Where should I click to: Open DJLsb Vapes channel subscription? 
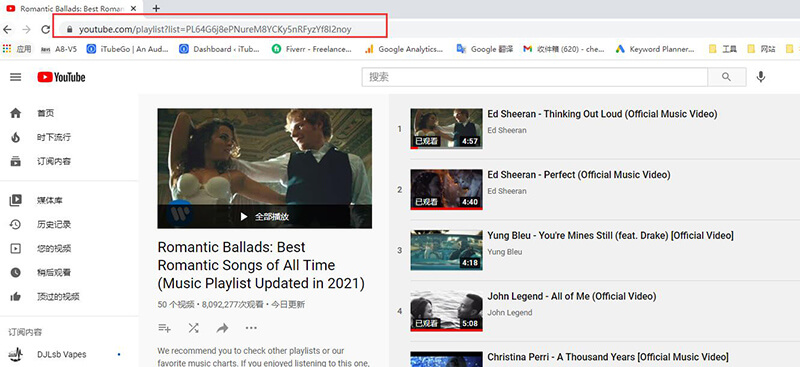point(61,354)
